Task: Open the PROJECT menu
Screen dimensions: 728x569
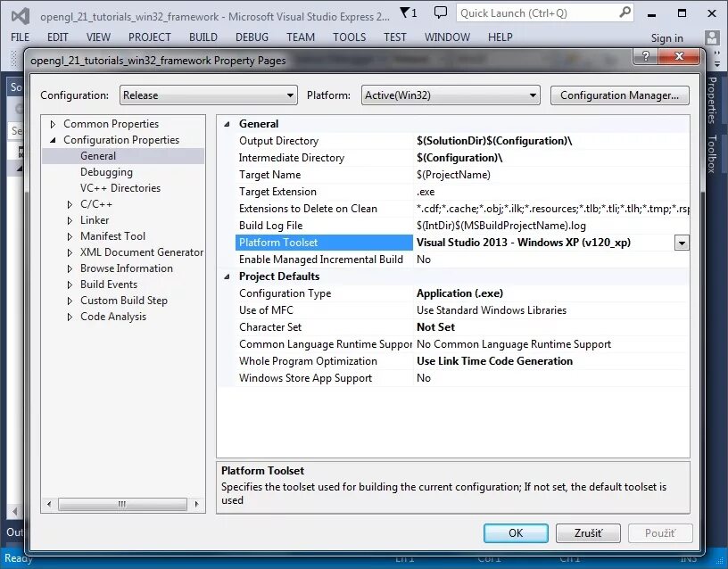Action: [150, 37]
